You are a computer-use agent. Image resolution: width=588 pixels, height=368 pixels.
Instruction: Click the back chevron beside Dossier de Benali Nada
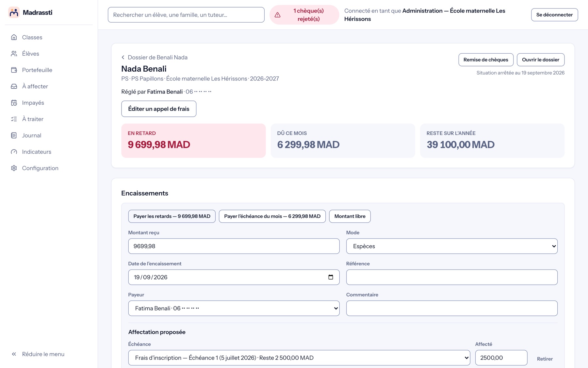123,58
